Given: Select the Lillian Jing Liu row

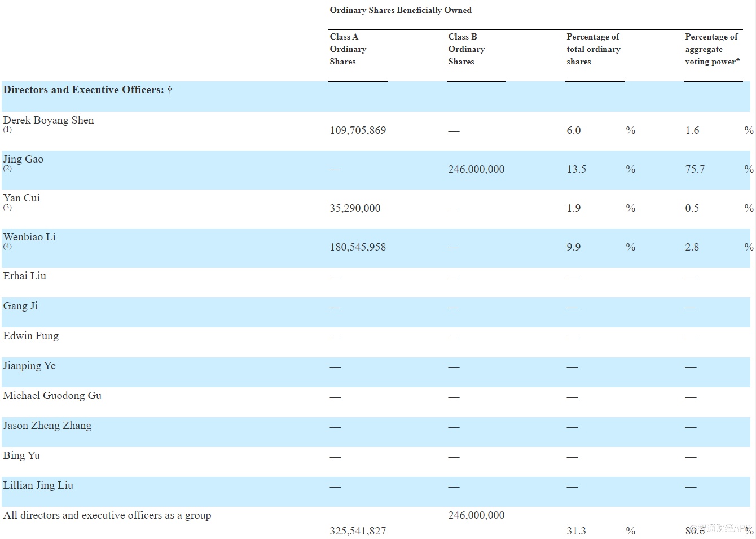Looking at the screenshot, I should point(376,492).
